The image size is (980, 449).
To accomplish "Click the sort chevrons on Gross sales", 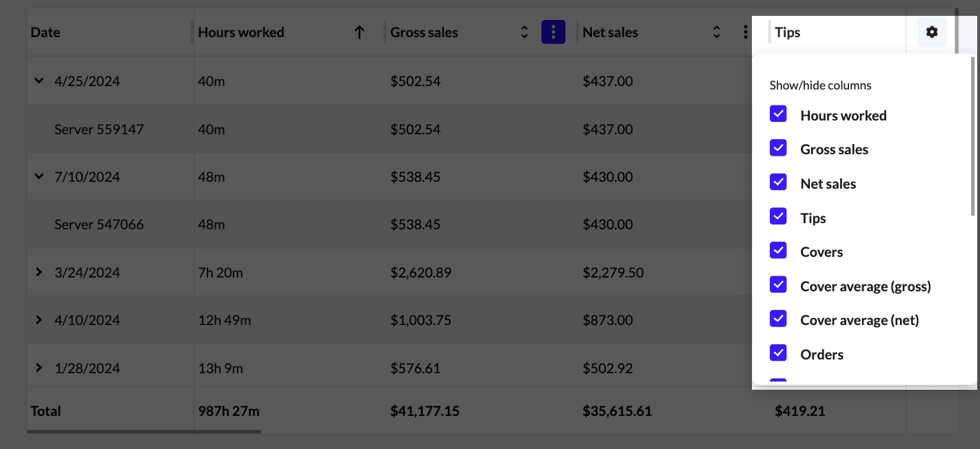I will coord(524,32).
